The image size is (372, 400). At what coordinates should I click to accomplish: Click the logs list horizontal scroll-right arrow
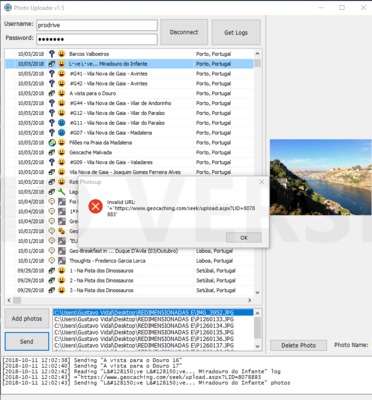250,300
